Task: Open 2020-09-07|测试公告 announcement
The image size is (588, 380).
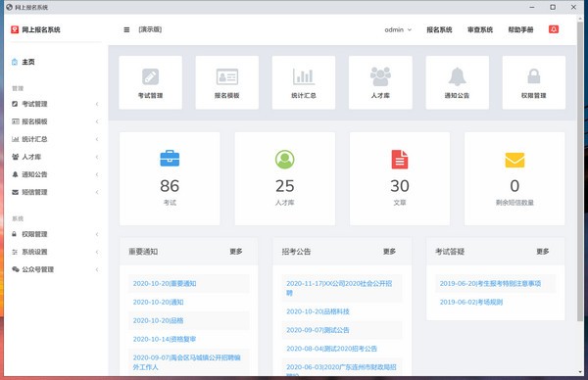Action: coord(318,330)
